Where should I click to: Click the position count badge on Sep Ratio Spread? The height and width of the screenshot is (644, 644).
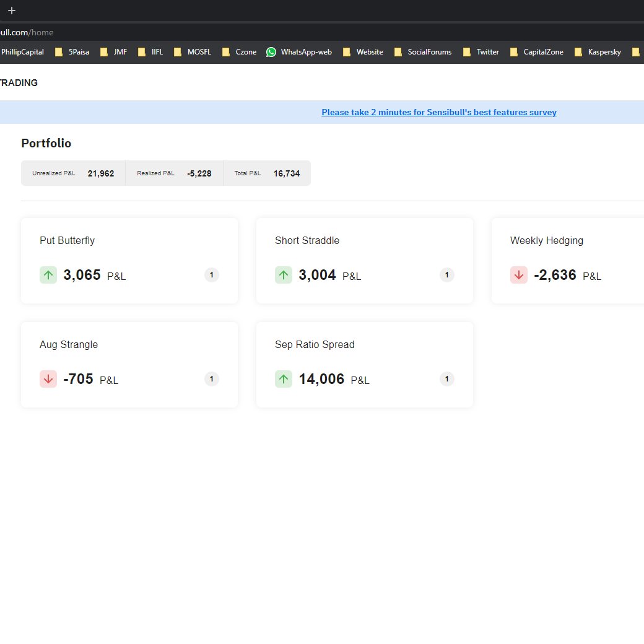pos(446,379)
